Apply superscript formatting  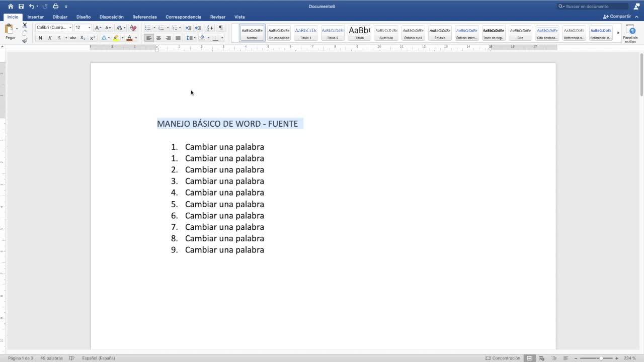[x=93, y=38]
